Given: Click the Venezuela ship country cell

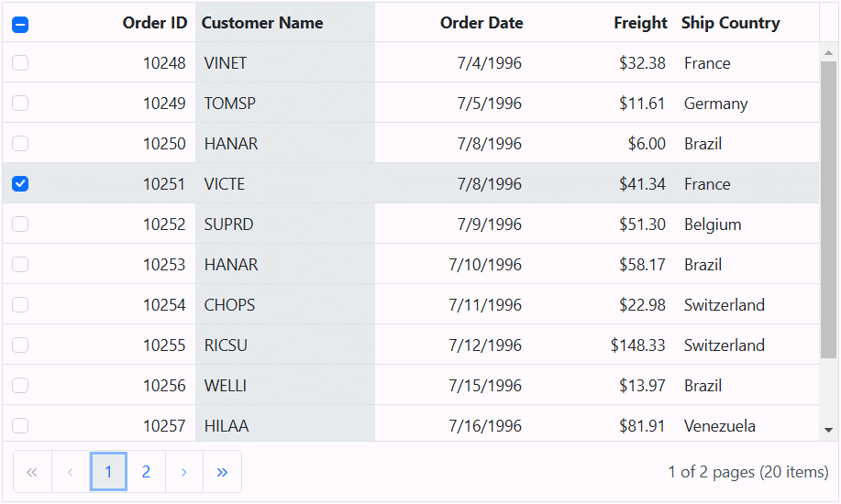Looking at the screenshot, I should click(720, 426).
